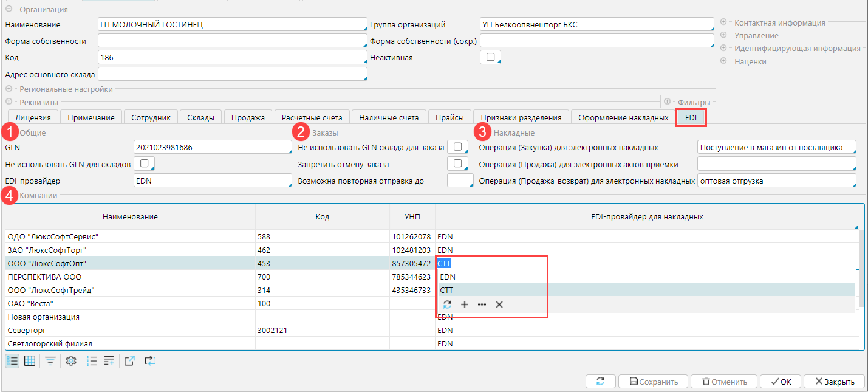
Task: Expand the Региональные настройки section
Action: [x=9, y=89]
